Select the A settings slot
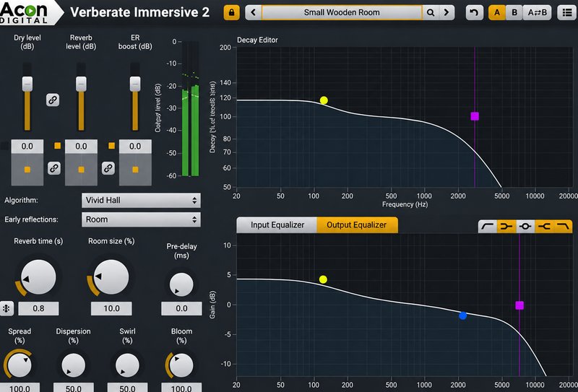Viewport: 578px width, 392px height. (x=497, y=12)
